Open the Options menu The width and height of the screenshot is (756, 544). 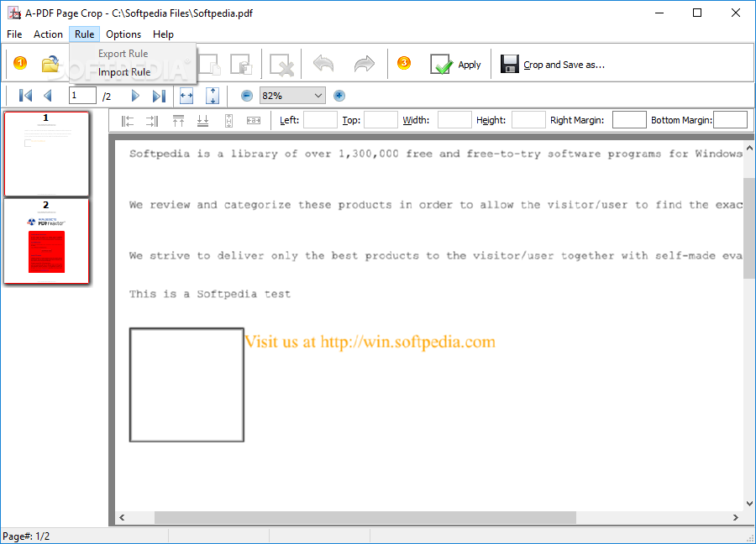click(x=123, y=34)
